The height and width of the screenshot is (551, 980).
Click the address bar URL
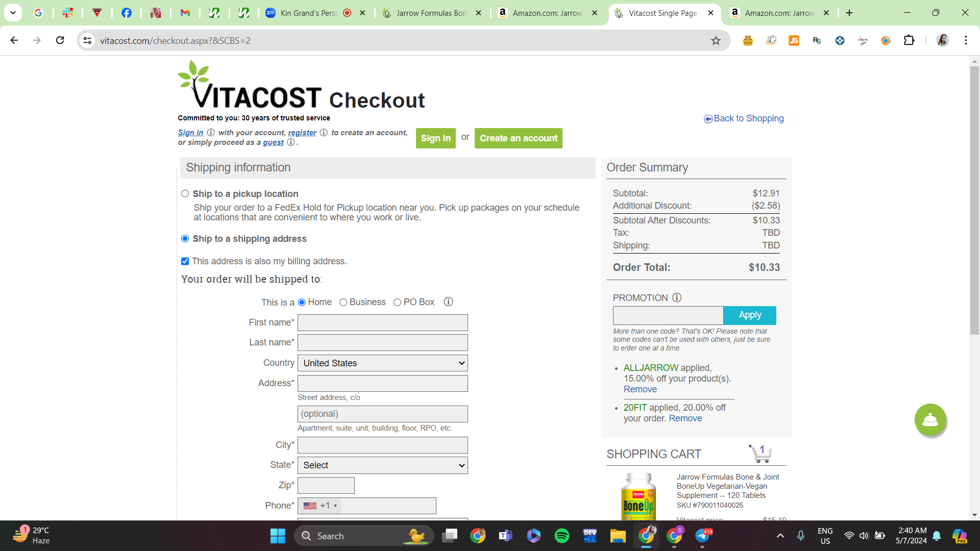point(175,41)
